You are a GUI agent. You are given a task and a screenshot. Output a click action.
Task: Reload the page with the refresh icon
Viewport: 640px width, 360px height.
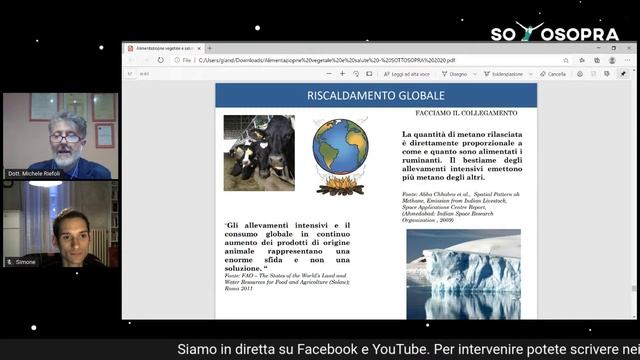tap(160, 60)
